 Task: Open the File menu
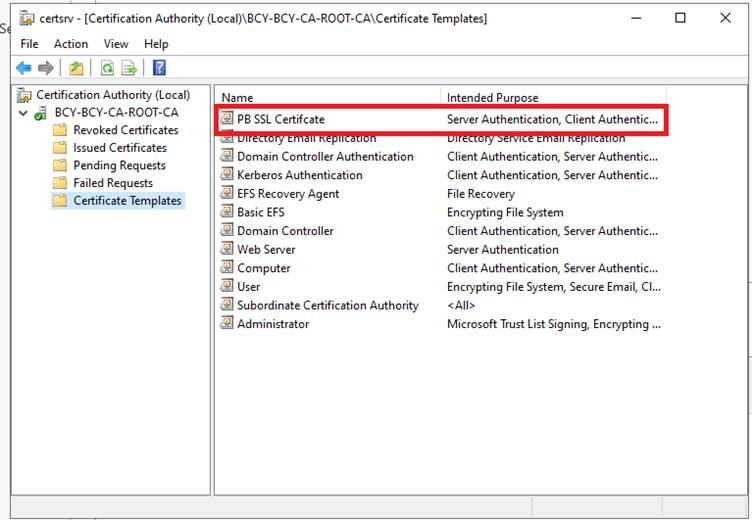pos(30,44)
